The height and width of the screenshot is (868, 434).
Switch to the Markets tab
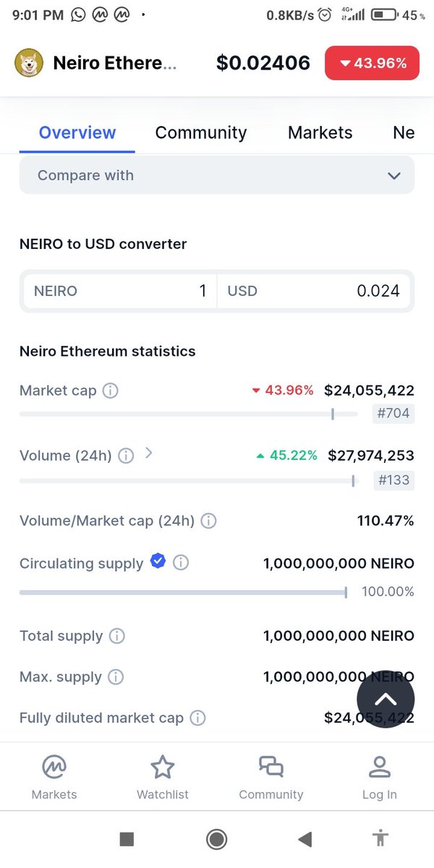click(320, 132)
